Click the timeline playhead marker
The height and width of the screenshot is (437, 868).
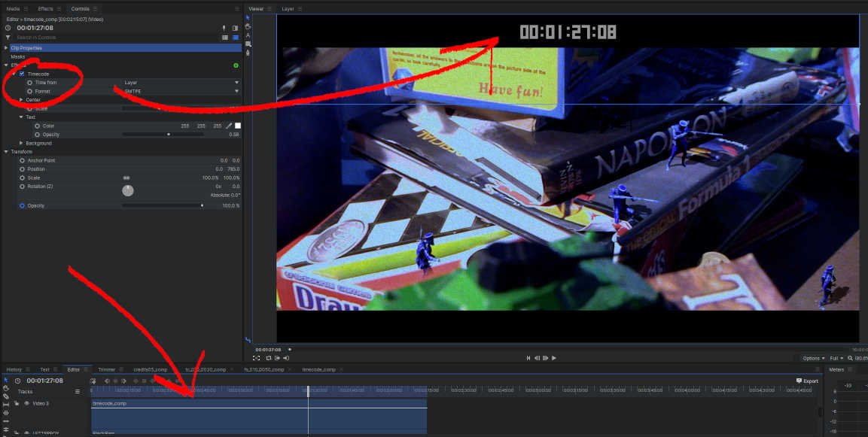pyautogui.click(x=309, y=392)
